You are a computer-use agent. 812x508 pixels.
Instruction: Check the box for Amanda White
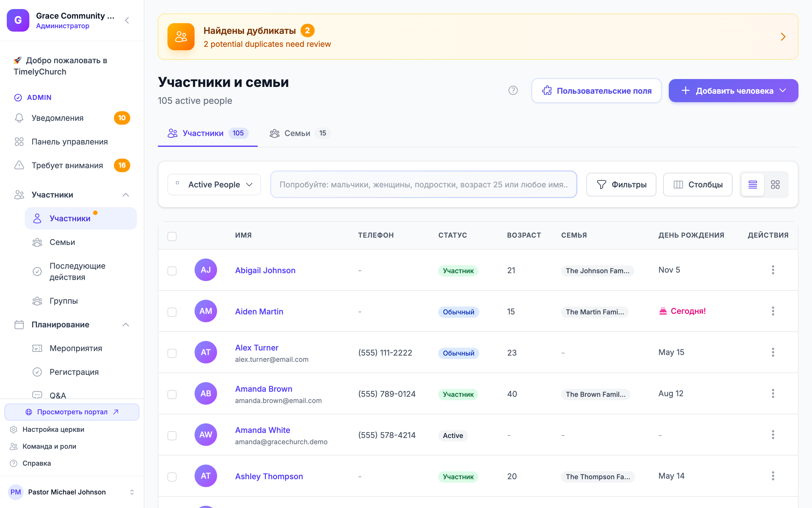click(172, 436)
